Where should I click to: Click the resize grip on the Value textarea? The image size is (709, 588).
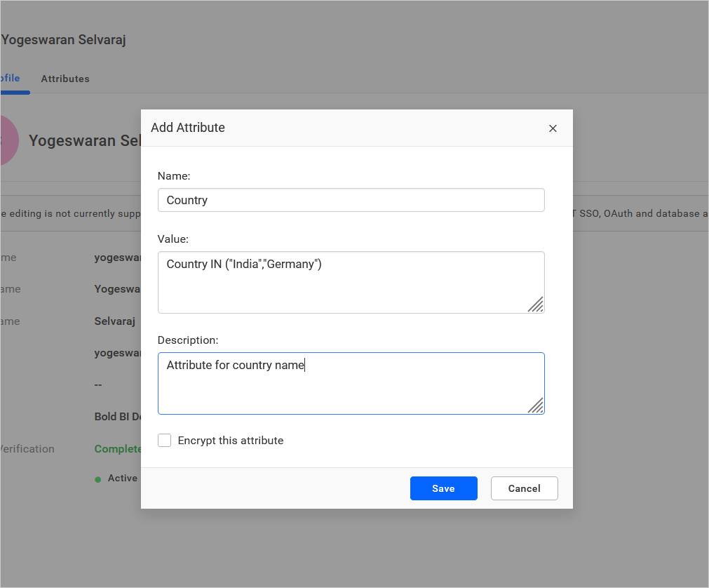536,305
